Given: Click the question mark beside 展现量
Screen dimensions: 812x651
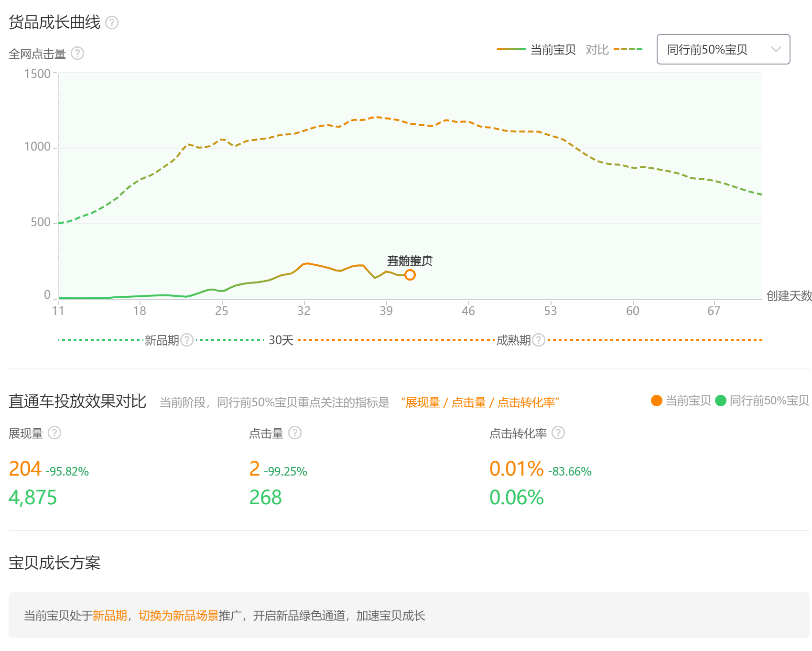Looking at the screenshot, I should (x=54, y=433).
